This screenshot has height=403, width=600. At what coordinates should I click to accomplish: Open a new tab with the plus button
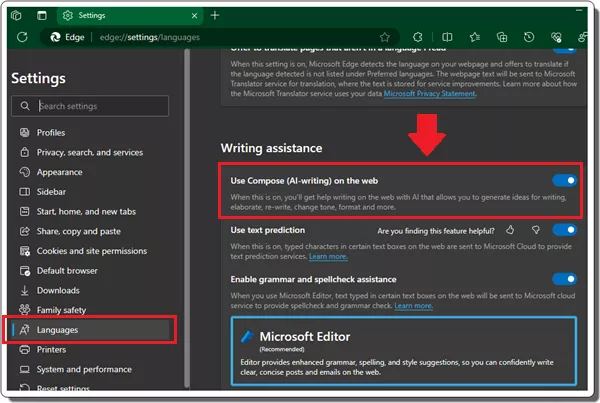point(215,15)
